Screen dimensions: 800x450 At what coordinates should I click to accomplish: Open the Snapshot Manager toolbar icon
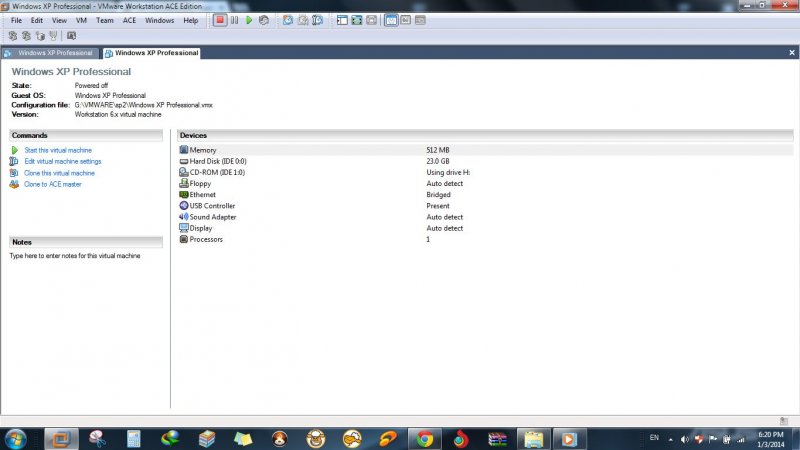coord(317,20)
